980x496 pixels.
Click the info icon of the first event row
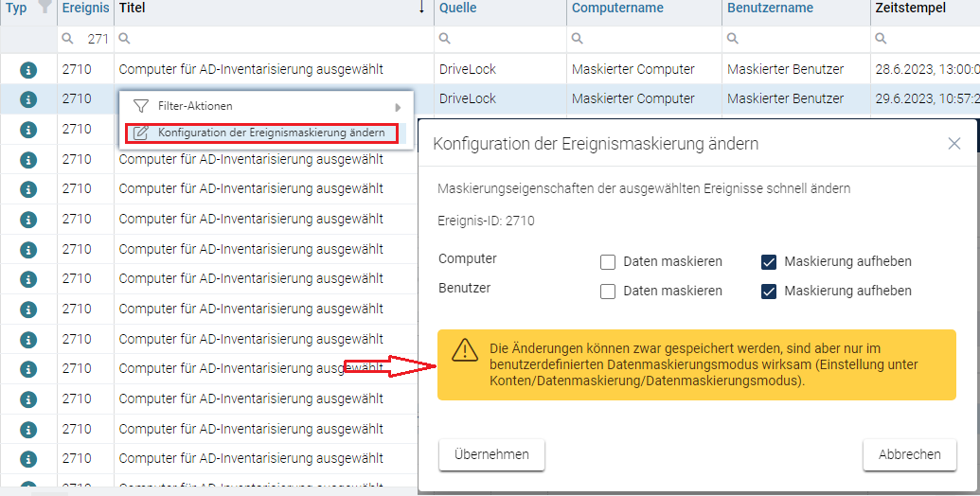28,69
